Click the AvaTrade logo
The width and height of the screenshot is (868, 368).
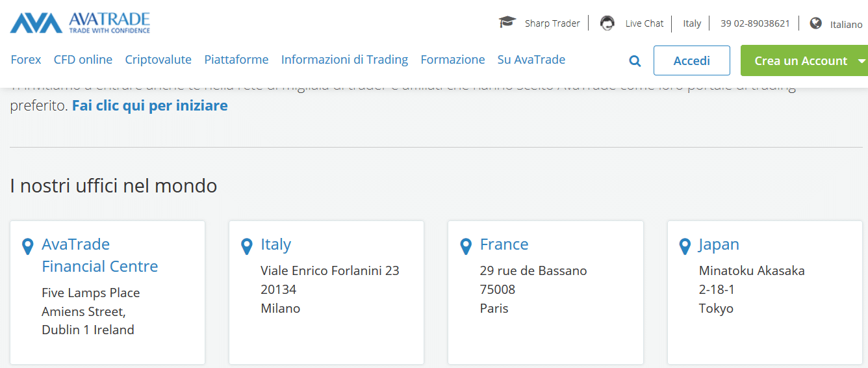point(80,23)
